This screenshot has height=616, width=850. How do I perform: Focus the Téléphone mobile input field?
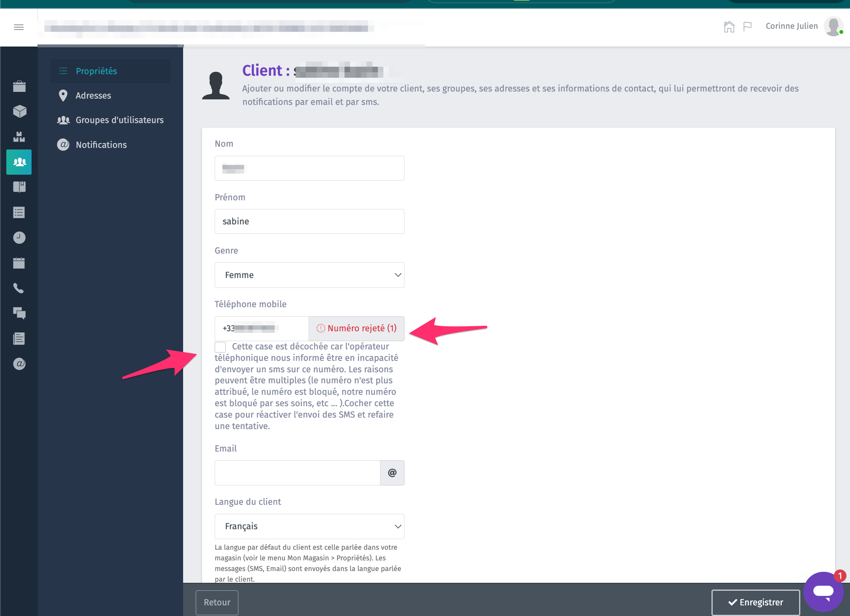[262, 328]
